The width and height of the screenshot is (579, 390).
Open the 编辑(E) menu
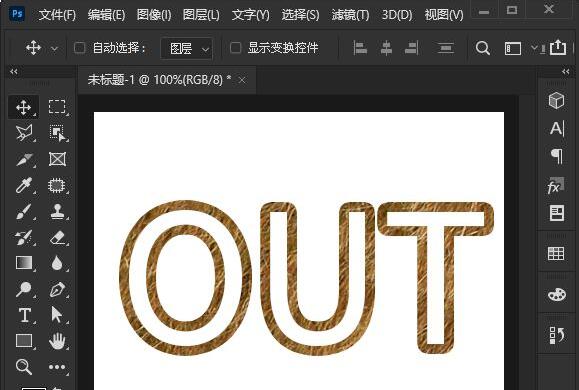coord(106,15)
